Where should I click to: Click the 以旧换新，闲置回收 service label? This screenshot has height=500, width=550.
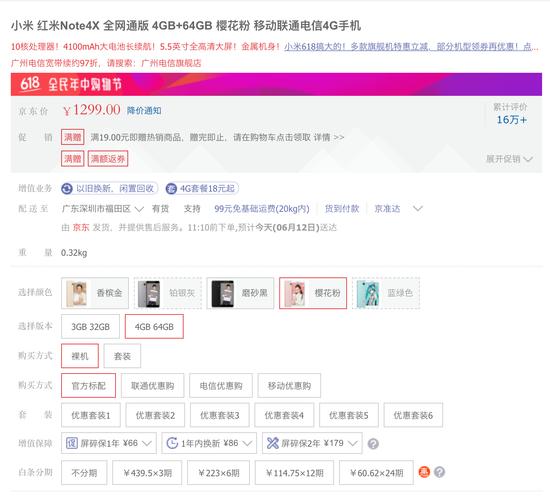[x=115, y=189]
